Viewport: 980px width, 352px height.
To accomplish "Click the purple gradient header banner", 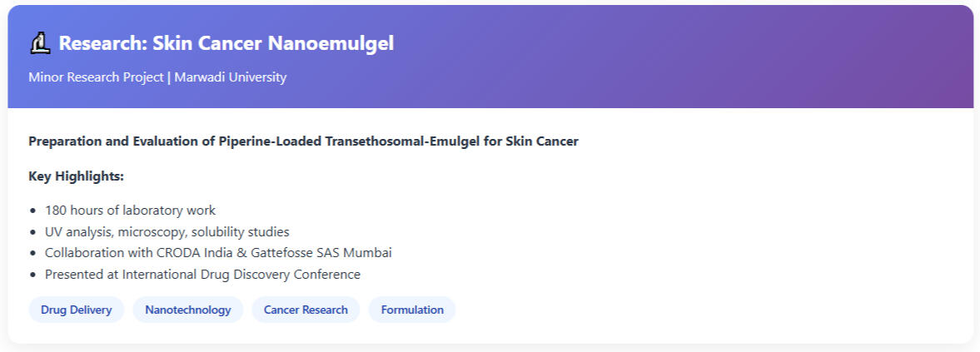I will (666, 58).
